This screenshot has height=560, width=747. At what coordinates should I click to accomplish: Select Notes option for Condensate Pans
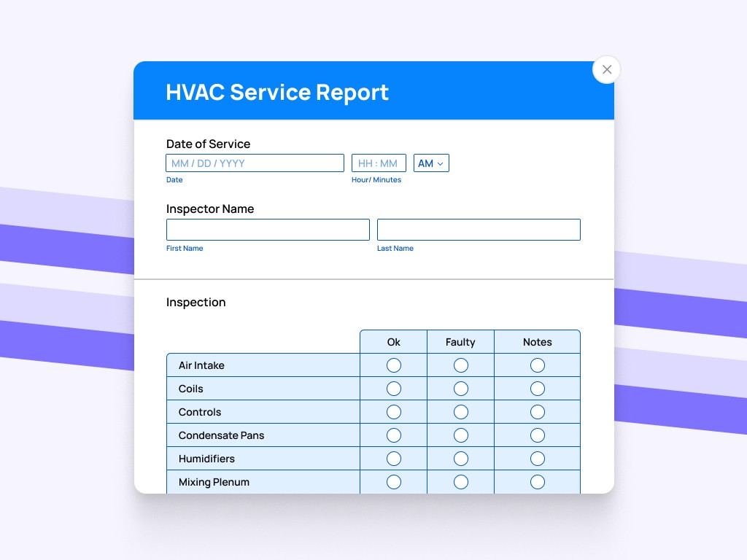(x=538, y=435)
